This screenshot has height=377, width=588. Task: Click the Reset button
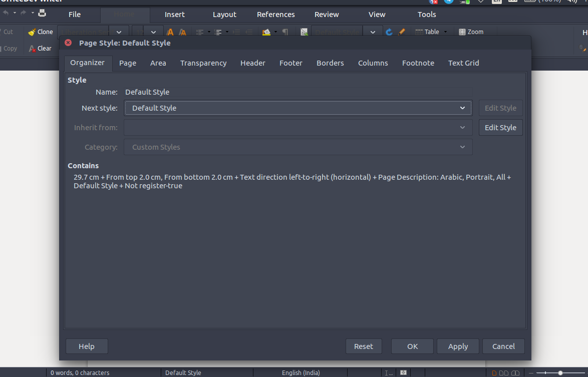pyautogui.click(x=364, y=346)
